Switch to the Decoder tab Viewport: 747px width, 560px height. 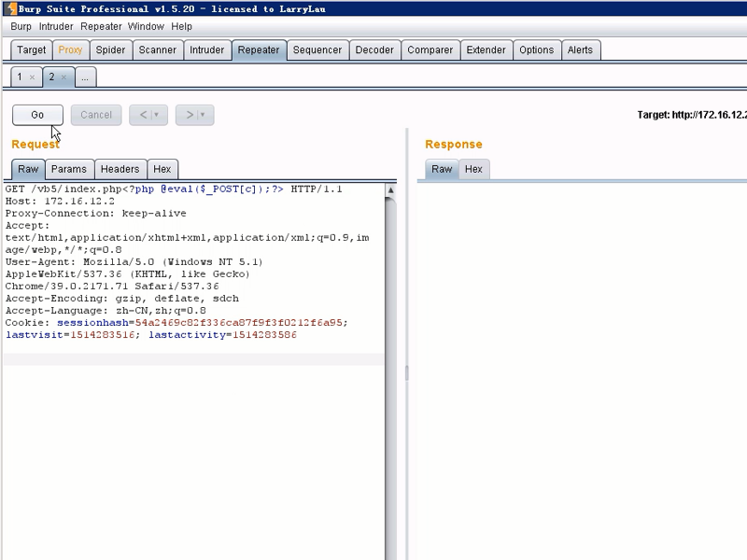(x=374, y=50)
